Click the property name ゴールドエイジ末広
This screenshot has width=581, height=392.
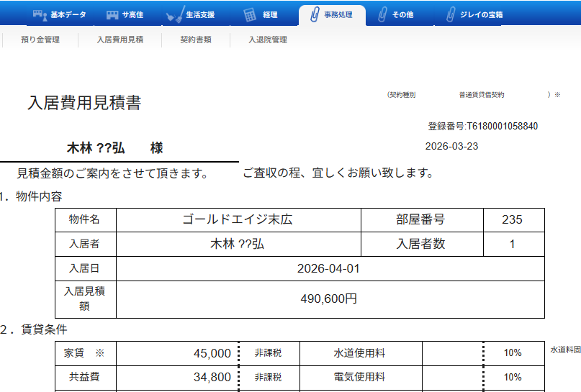click(x=238, y=220)
